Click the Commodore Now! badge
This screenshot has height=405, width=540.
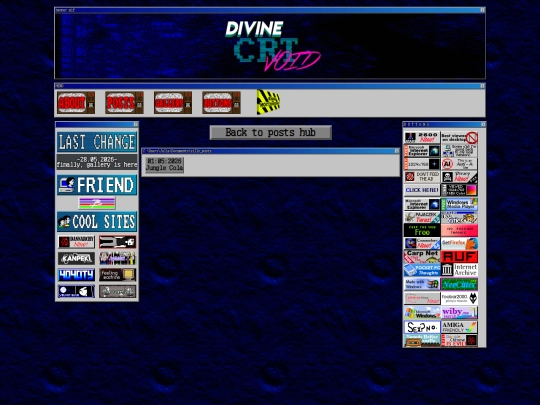click(x=422, y=243)
